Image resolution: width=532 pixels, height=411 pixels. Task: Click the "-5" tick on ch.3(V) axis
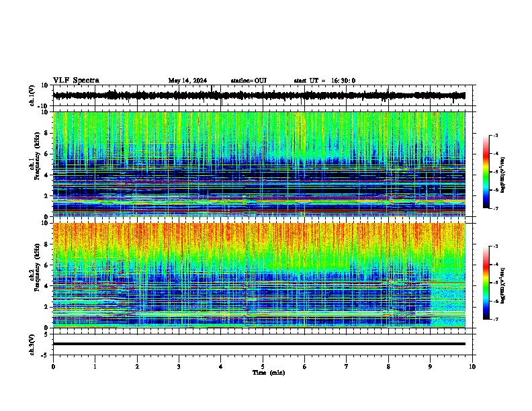(x=46, y=355)
